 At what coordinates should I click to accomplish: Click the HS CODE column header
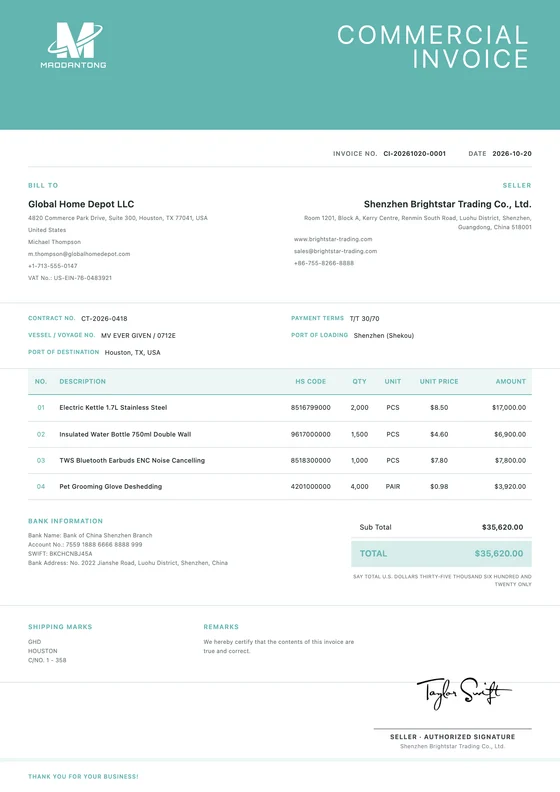[311, 381]
